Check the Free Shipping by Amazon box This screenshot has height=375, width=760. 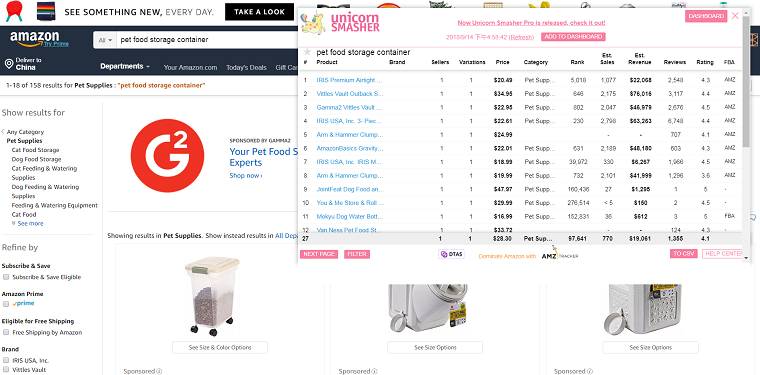pyautogui.click(x=6, y=332)
